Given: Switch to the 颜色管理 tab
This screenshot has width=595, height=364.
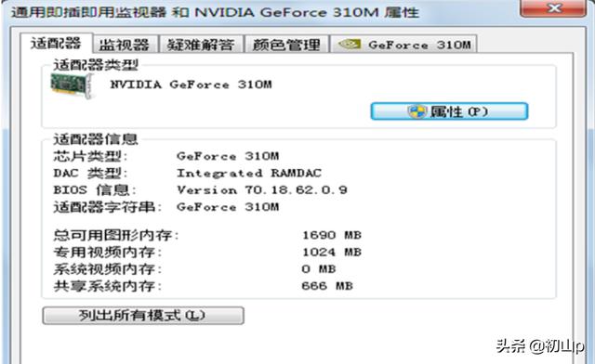Looking at the screenshot, I should 286,45.
